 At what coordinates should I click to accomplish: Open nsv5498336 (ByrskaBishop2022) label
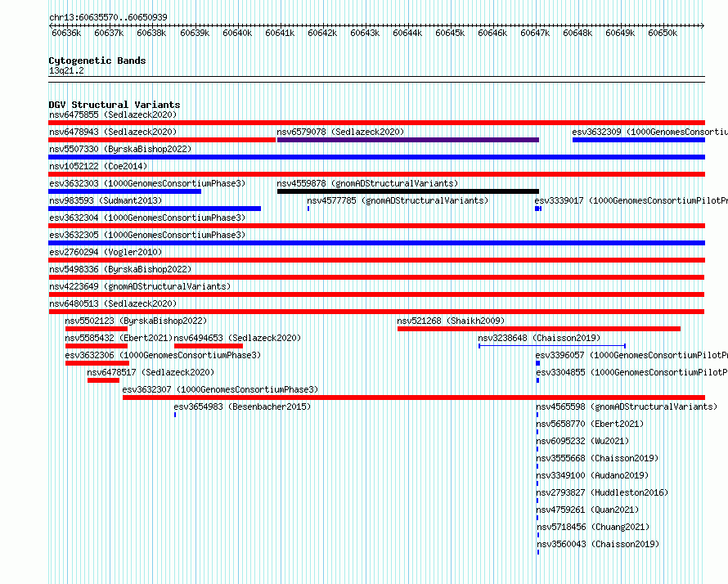coord(120,269)
